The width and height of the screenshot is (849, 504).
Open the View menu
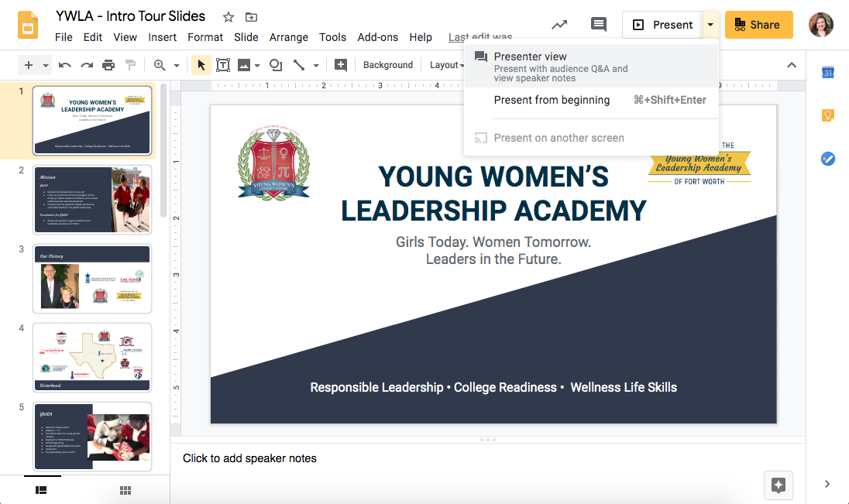click(125, 37)
